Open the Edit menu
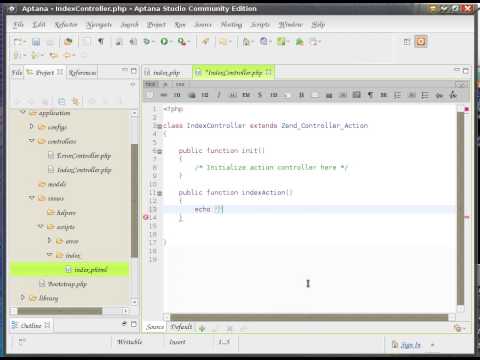Viewport: 480px width, 360px height. pyautogui.click(x=39, y=25)
